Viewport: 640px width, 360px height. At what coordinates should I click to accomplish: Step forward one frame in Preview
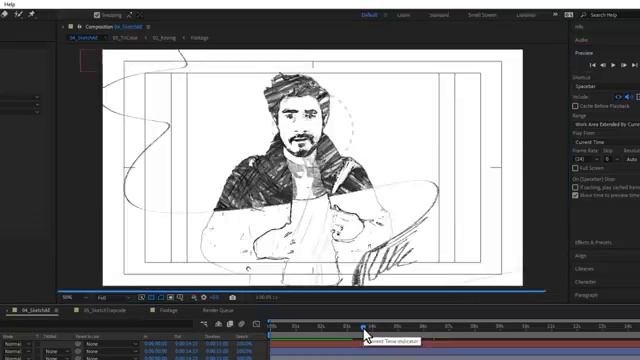624,65
